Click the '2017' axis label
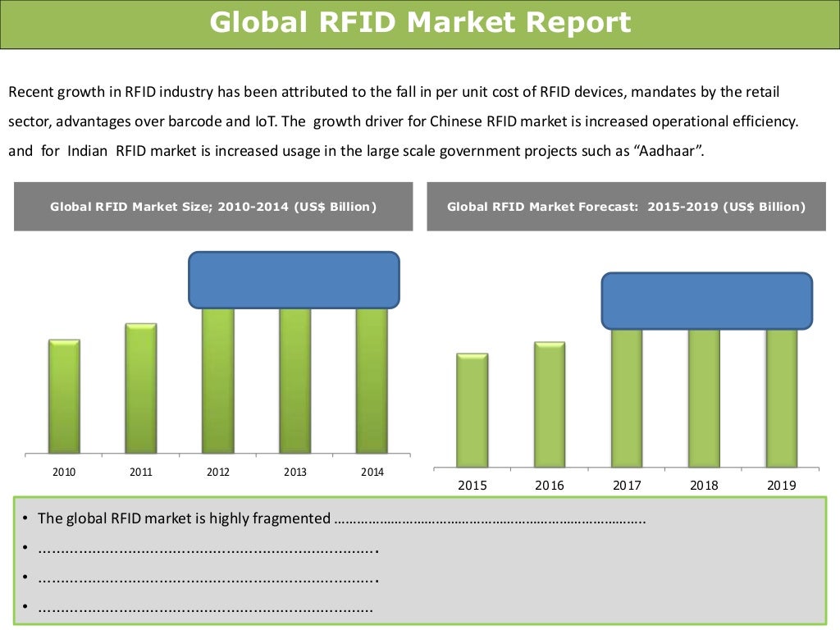The width and height of the screenshot is (840, 630). pyautogui.click(x=627, y=486)
